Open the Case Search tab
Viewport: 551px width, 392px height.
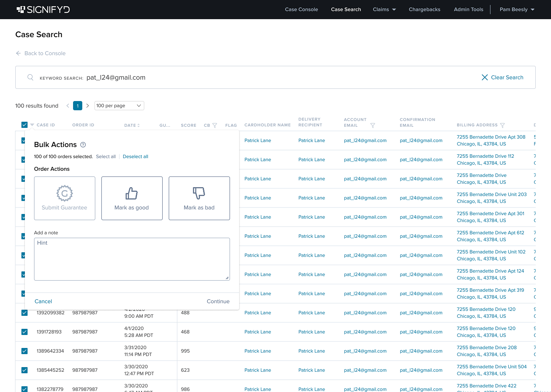coord(346,10)
